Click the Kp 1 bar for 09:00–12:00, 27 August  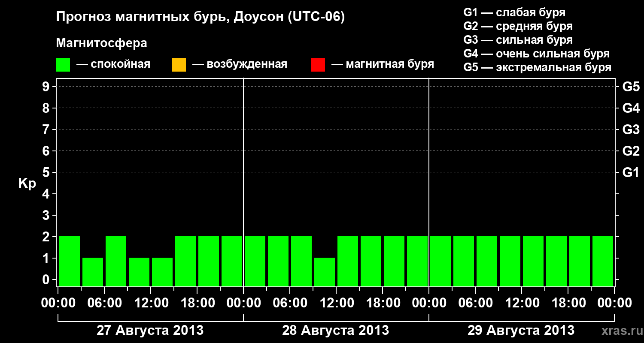point(139,272)
